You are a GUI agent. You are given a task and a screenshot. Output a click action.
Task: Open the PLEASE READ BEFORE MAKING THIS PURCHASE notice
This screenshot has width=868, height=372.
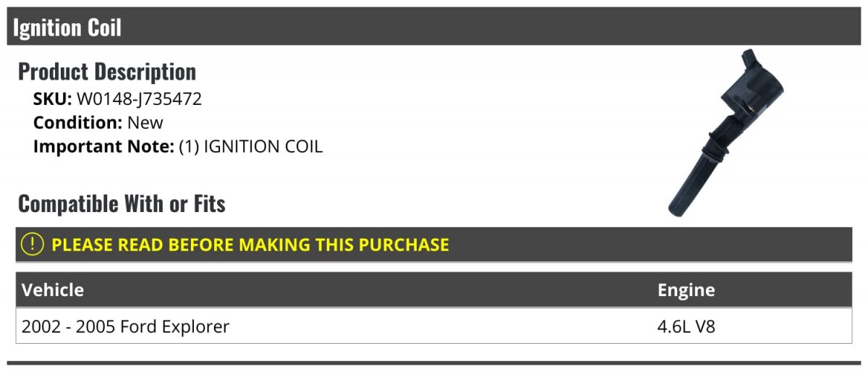click(x=250, y=245)
